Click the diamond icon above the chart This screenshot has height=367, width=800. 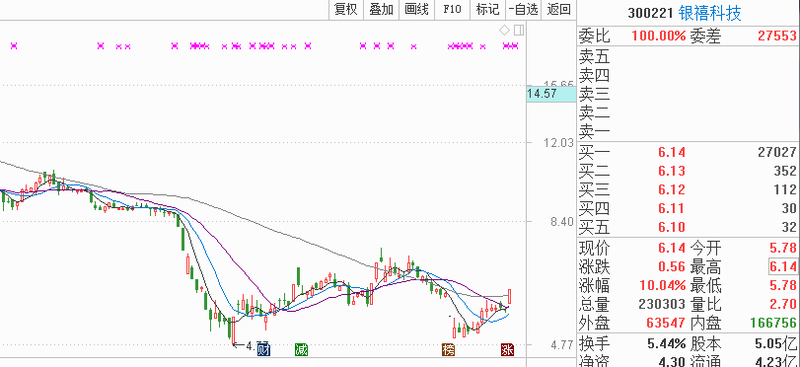point(504,31)
